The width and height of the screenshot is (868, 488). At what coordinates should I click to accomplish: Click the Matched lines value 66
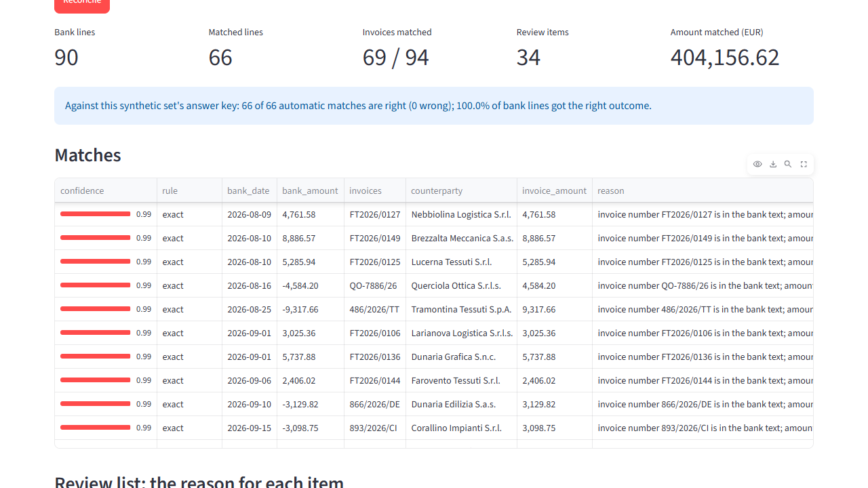[x=220, y=57]
